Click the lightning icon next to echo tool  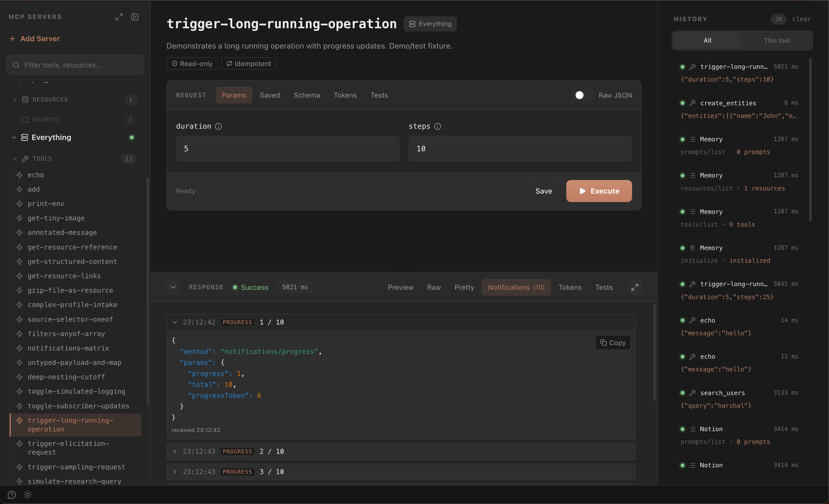point(19,175)
